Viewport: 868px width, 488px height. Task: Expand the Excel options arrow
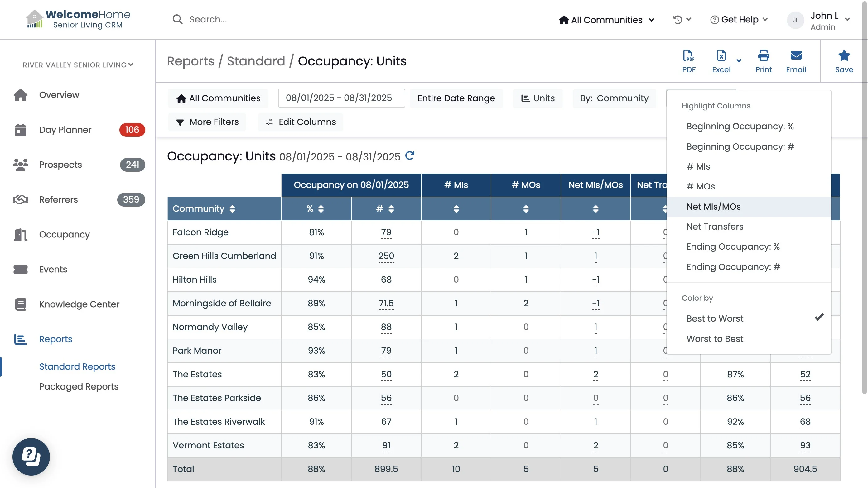tap(739, 61)
